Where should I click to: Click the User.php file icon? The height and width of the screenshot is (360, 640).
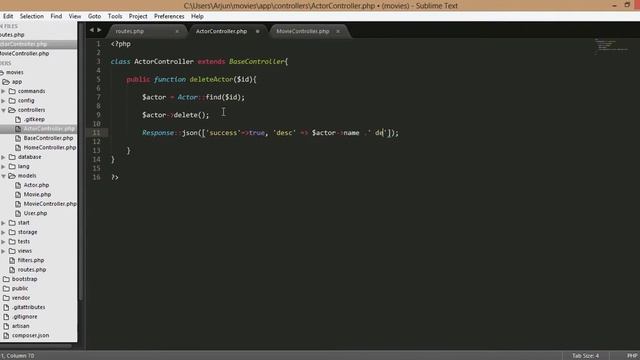pyautogui.click(x=18, y=213)
